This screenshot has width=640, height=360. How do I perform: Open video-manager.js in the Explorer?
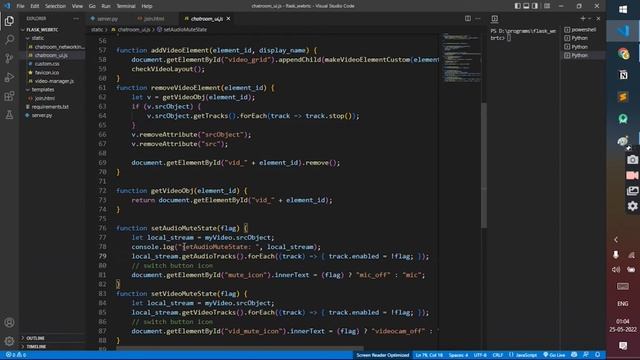[x=54, y=81]
